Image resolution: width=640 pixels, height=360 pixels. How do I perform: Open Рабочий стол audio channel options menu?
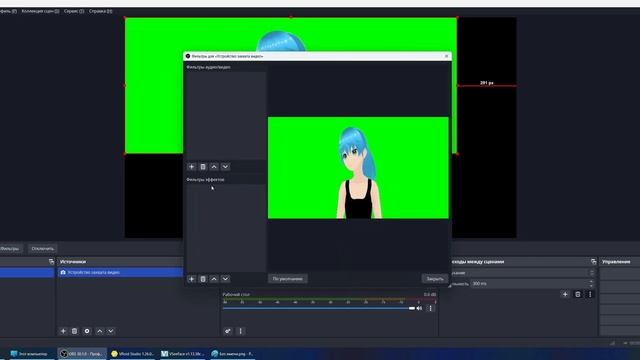(x=430, y=308)
